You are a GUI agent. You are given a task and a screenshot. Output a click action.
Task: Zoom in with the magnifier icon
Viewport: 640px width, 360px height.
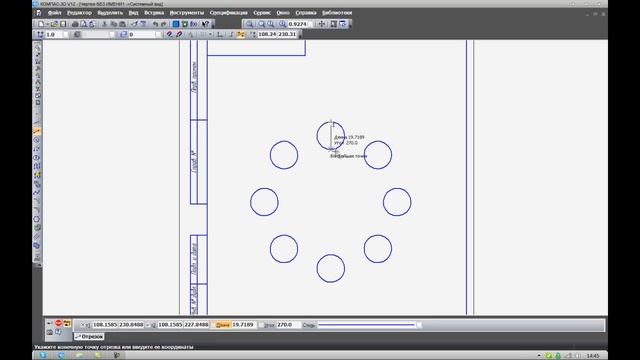pyautogui.click(x=262, y=24)
